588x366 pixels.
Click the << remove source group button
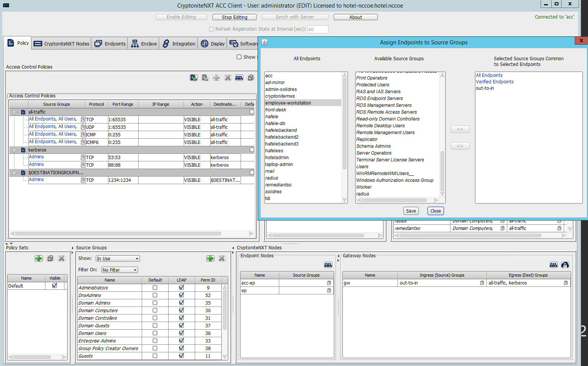[x=460, y=146]
